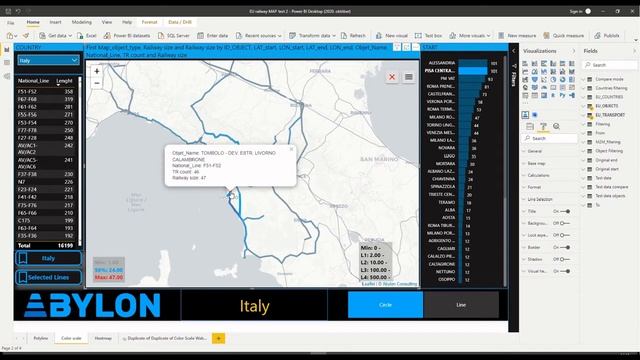Toggle the Shadow switch
This screenshot has height=360, width=640.
click(x=564, y=259)
